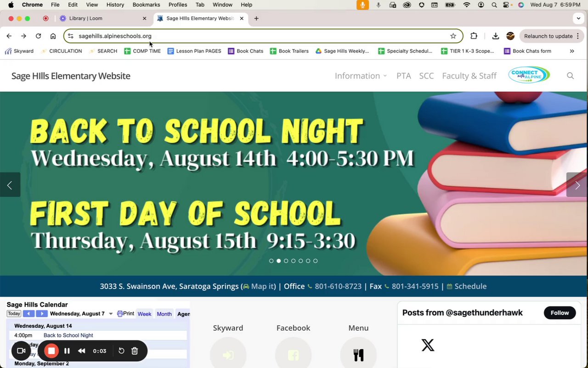This screenshot has height=368, width=588.
Task: Go to Chrome home page icon
Action: 53,36
